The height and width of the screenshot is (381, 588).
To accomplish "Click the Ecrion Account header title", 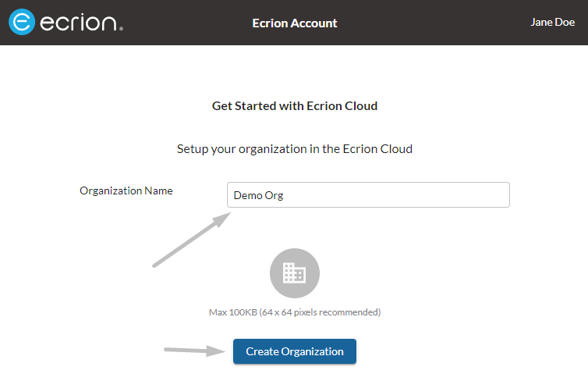I will (294, 23).
